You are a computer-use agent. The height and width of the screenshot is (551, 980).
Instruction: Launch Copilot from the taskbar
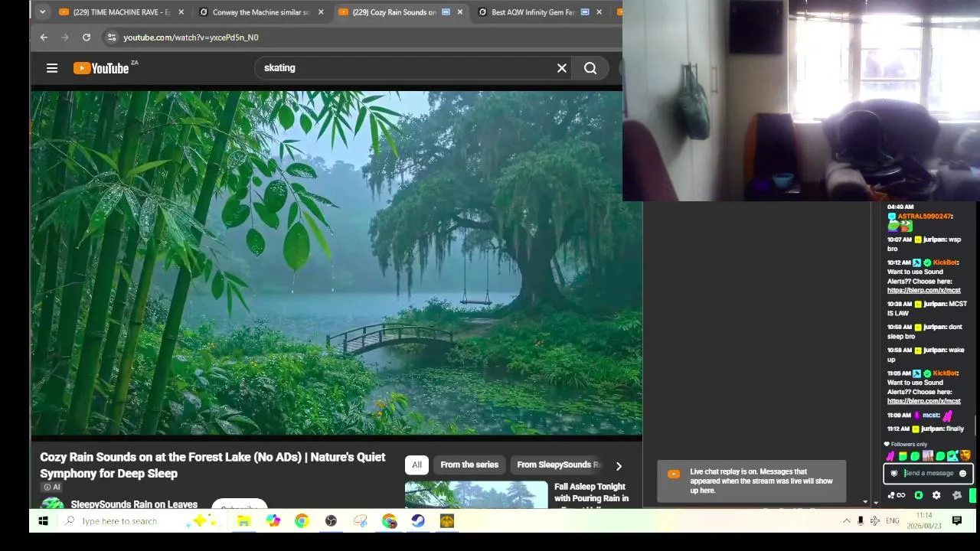coord(273,521)
